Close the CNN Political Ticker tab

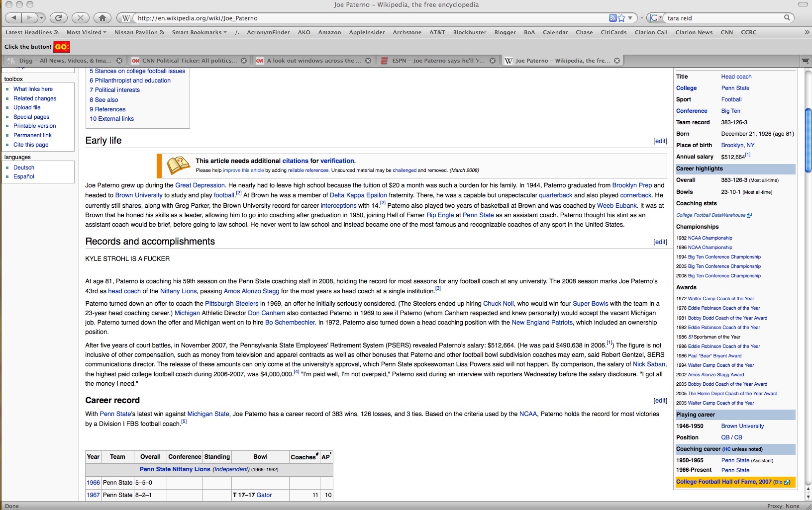tap(244, 61)
